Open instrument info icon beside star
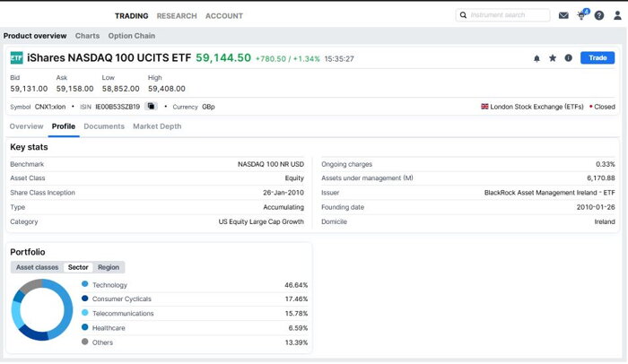The width and height of the screenshot is (628, 364). point(568,58)
